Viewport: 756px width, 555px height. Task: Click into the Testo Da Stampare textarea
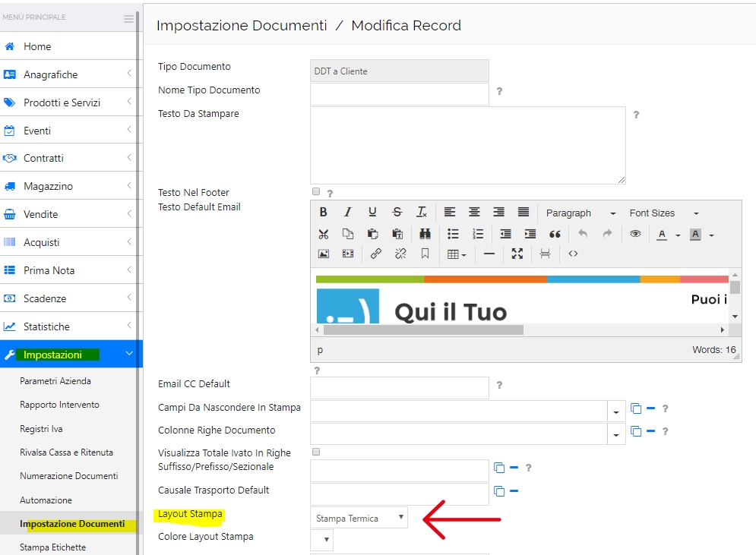point(468,145)
